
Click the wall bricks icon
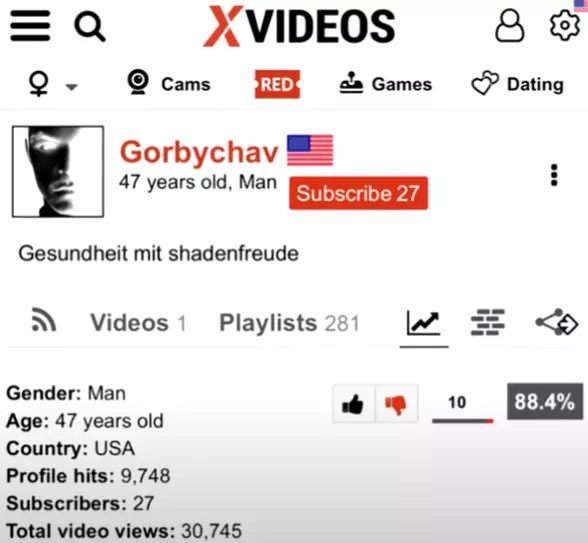point(488,322)
